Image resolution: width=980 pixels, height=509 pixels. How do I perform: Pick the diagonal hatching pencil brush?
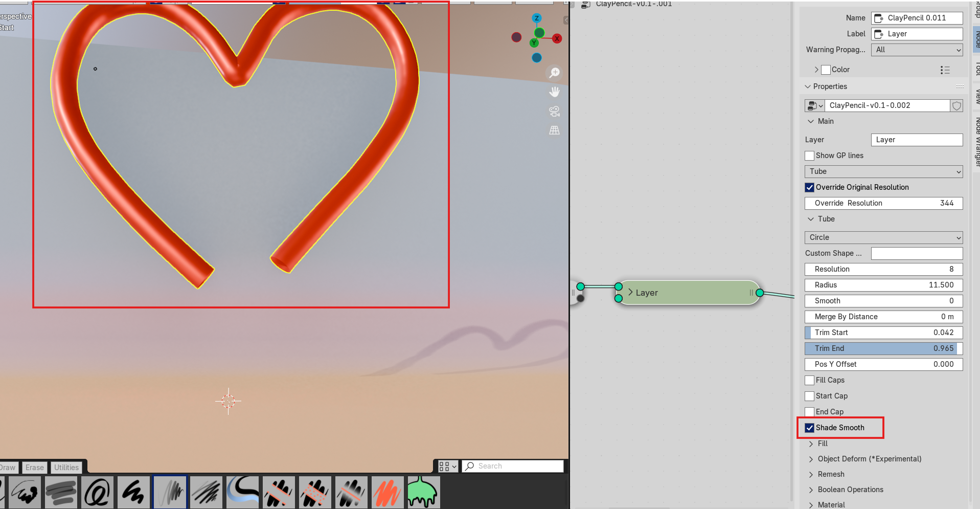click(x=207, y=493)
